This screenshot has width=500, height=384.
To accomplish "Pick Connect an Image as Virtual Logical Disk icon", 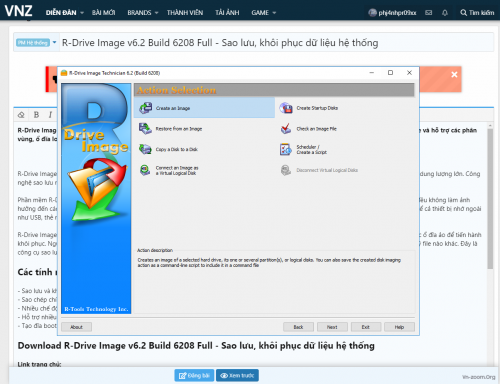I will pos(145,170).
